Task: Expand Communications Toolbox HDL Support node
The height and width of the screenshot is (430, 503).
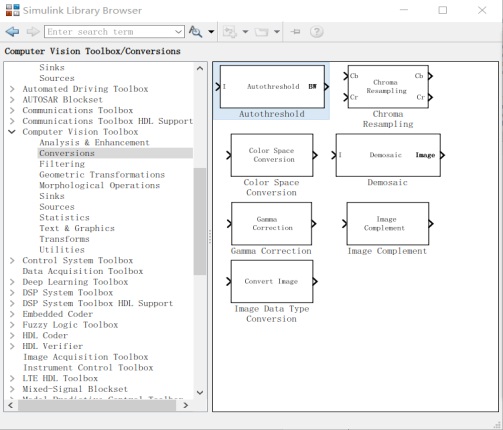Action: coord(12,121)
